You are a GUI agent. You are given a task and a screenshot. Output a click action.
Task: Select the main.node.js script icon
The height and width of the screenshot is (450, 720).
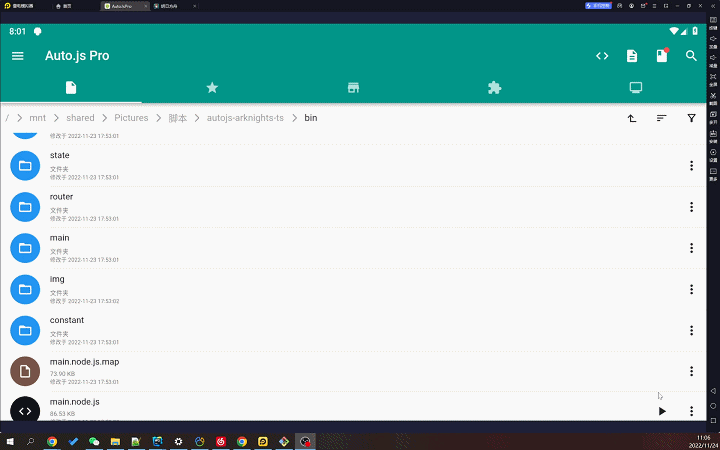pyautogui.click(x=25, y=409)
